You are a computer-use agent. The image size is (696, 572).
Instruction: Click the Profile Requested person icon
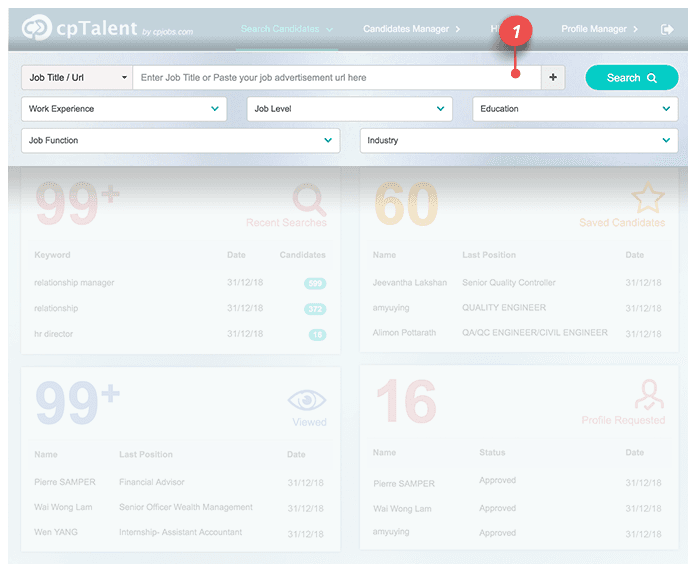tap(649, 394)
